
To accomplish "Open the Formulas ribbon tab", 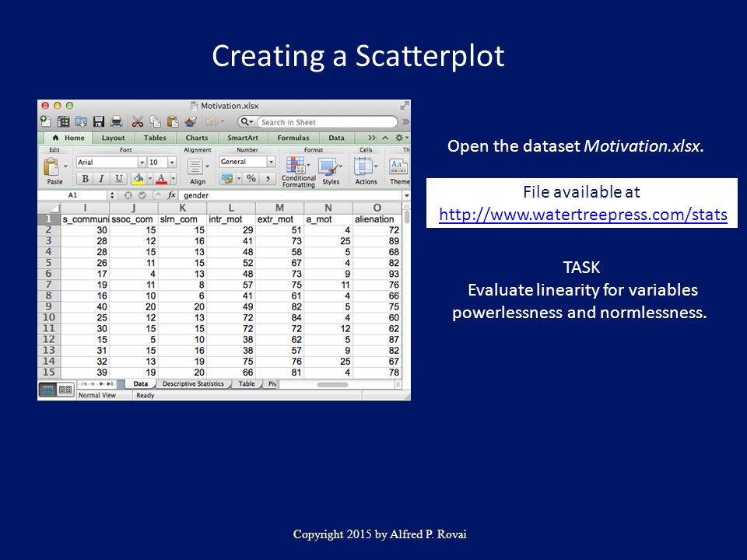I will click(293, 138).
